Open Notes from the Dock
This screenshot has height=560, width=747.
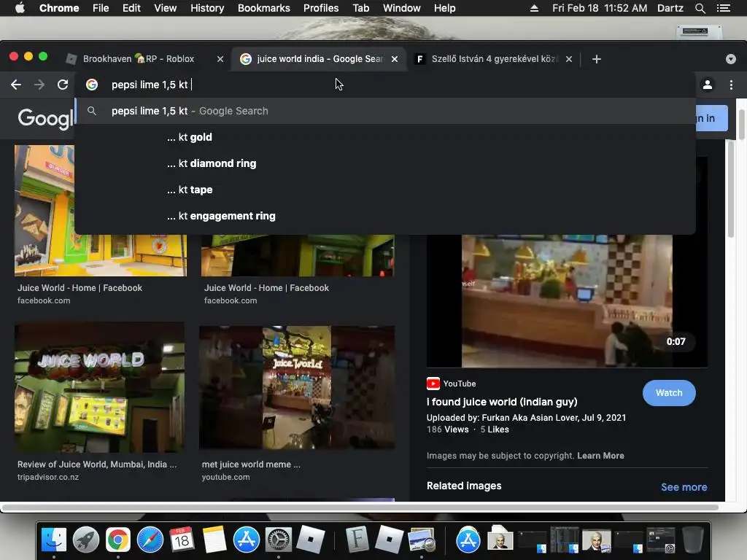[214, 540]
